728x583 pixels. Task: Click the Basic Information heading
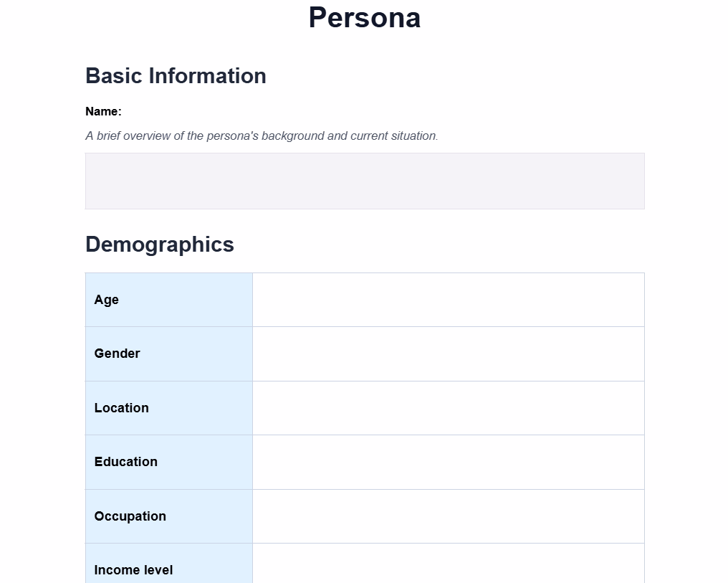tap(176, 76)
